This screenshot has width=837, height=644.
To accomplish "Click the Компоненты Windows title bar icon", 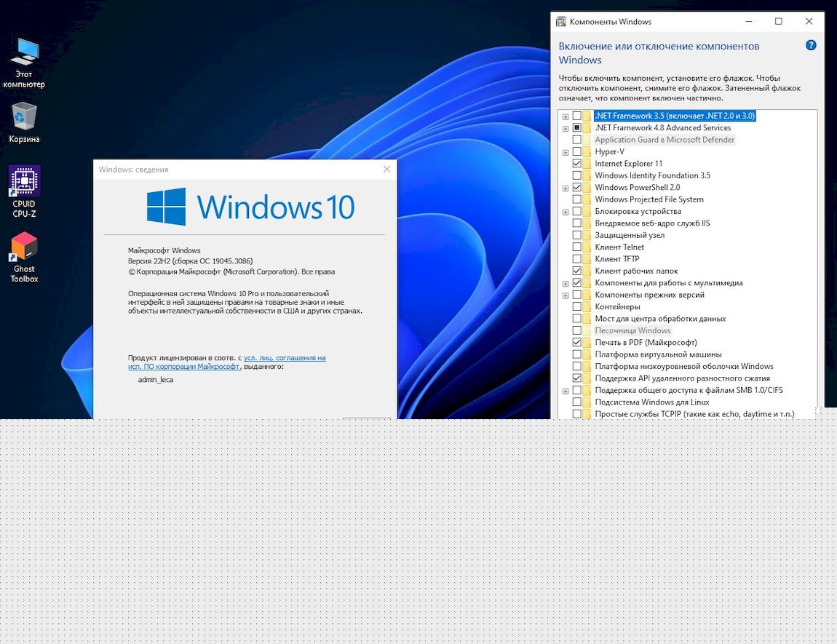I will (x=561, y=22).
